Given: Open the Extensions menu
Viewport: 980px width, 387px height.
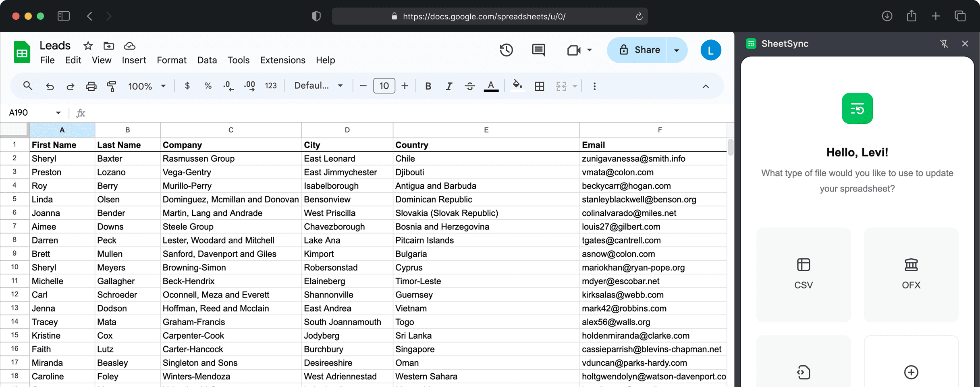Looking at the screenshot, I should (282, 60).
